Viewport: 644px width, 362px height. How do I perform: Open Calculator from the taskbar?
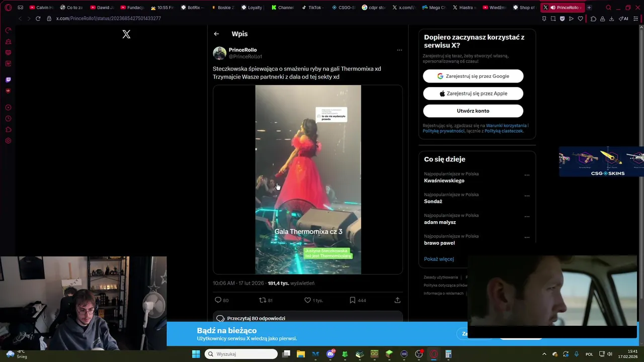point(448,354)
